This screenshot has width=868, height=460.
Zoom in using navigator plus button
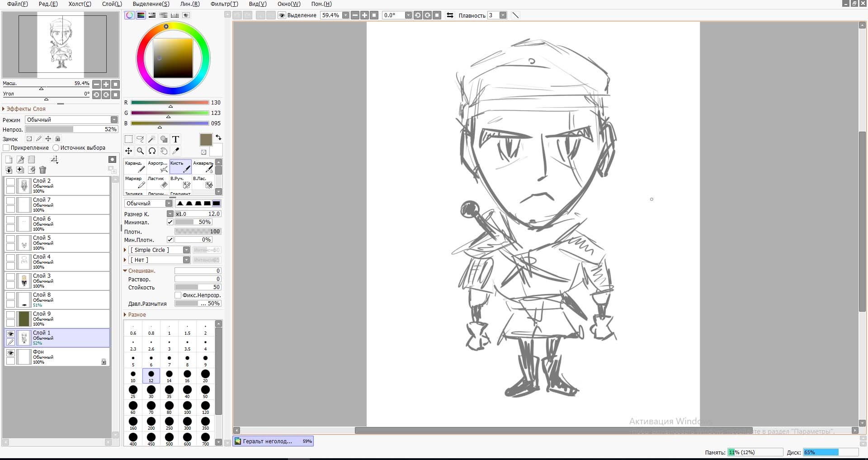coord(106,84)
